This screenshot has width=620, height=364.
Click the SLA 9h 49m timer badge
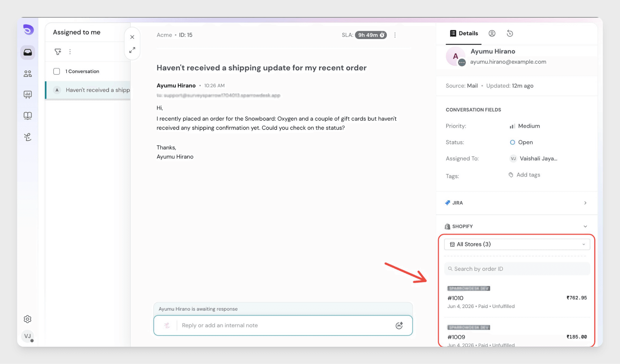point(371,35)
